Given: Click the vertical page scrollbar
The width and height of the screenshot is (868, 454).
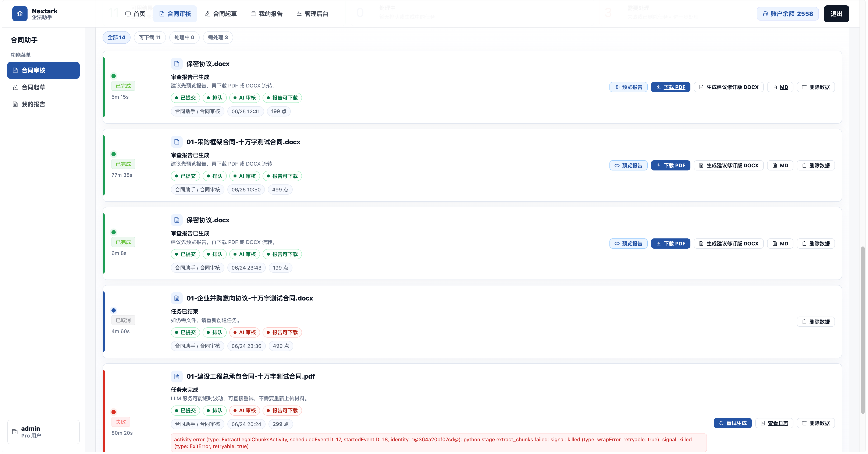Looking at the screenshot, I should pos(863,330).
